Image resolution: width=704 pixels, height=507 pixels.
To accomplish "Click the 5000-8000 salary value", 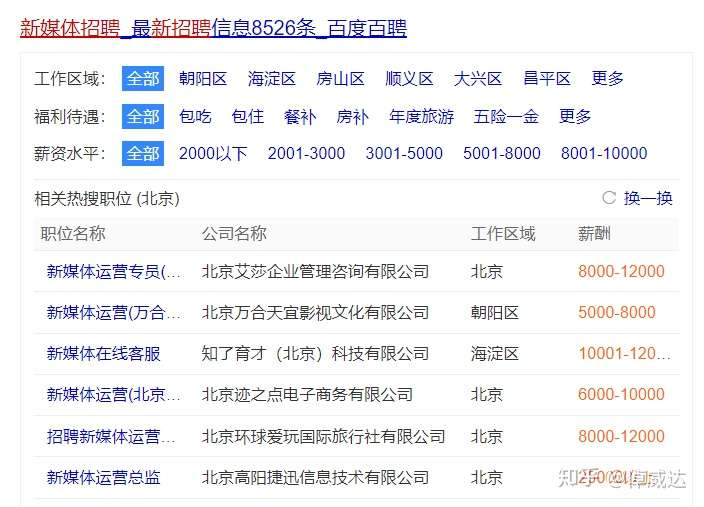I will (x=617, y=313).
